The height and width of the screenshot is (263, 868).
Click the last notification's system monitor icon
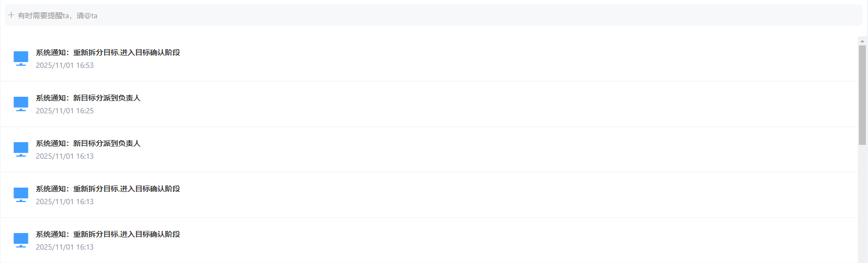[x=21, y=240]
